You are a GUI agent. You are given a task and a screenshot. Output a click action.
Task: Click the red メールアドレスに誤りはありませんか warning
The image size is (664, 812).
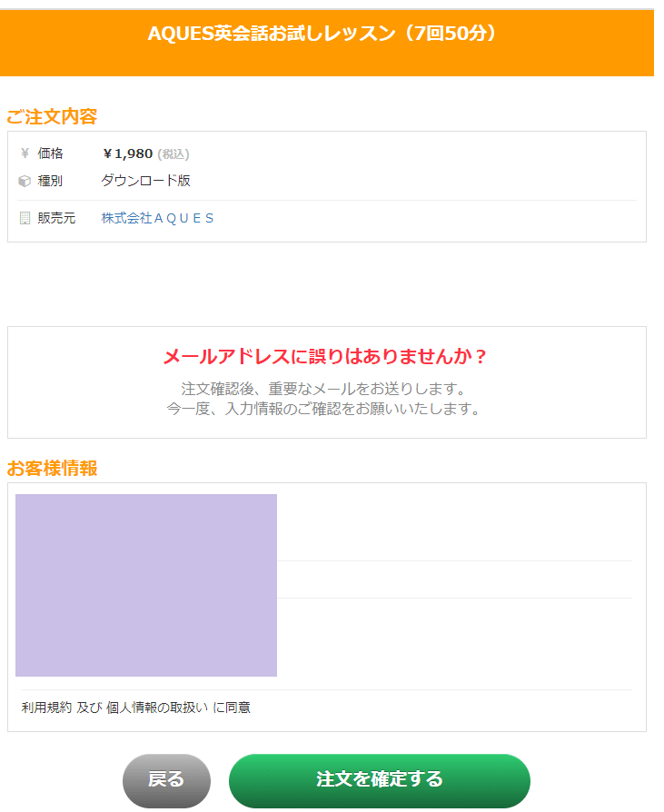pyautogui.click(x=325, y=356)
